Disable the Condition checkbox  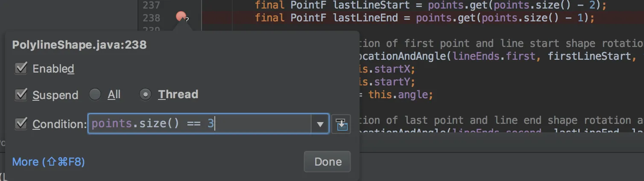pos(21,124)
